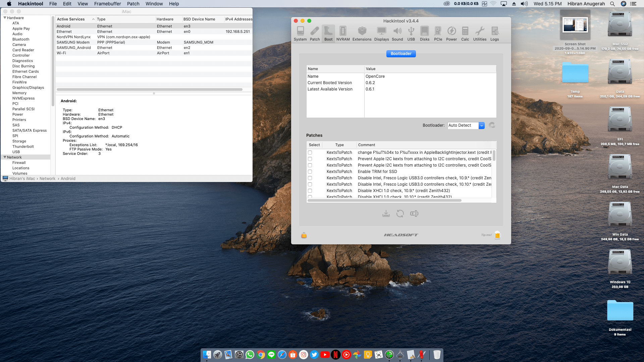This screenshot has height=362, width=644.
Task: Enable the AppleBacklightInjector patch checkbox
Action: click(310, 153)
